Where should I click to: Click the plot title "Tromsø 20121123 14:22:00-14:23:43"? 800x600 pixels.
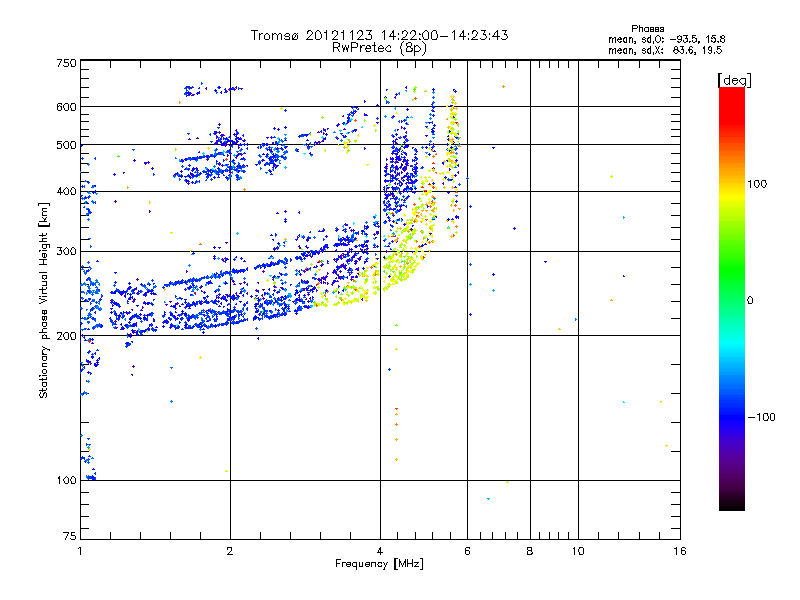(379, 35)
